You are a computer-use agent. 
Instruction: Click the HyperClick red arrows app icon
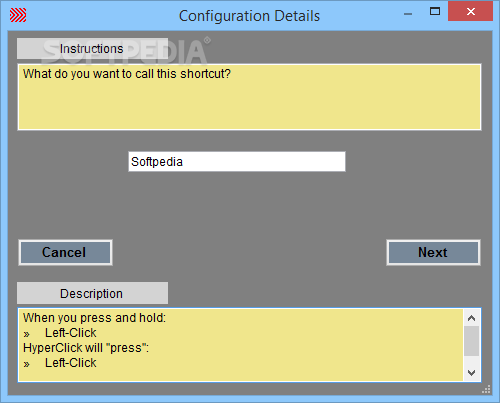click(18, 15)
